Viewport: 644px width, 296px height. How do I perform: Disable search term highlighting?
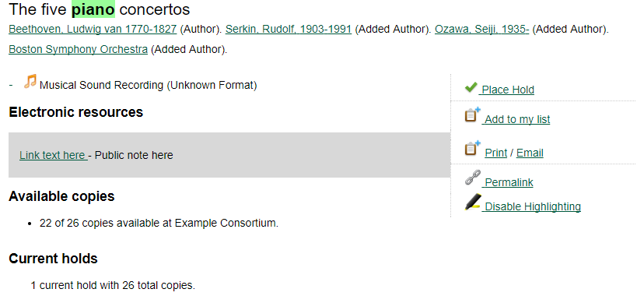[x=532, y=206]
